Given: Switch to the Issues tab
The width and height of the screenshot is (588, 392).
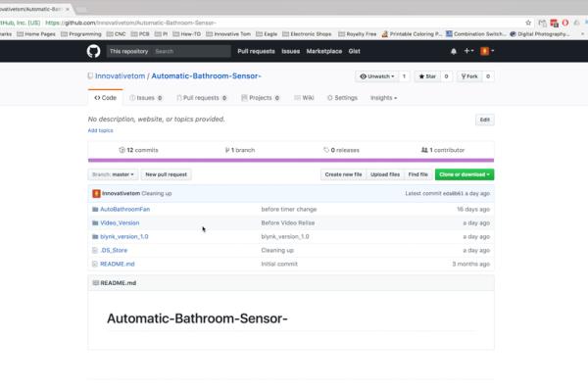Looking at the screenshot, I should point(145,98).
